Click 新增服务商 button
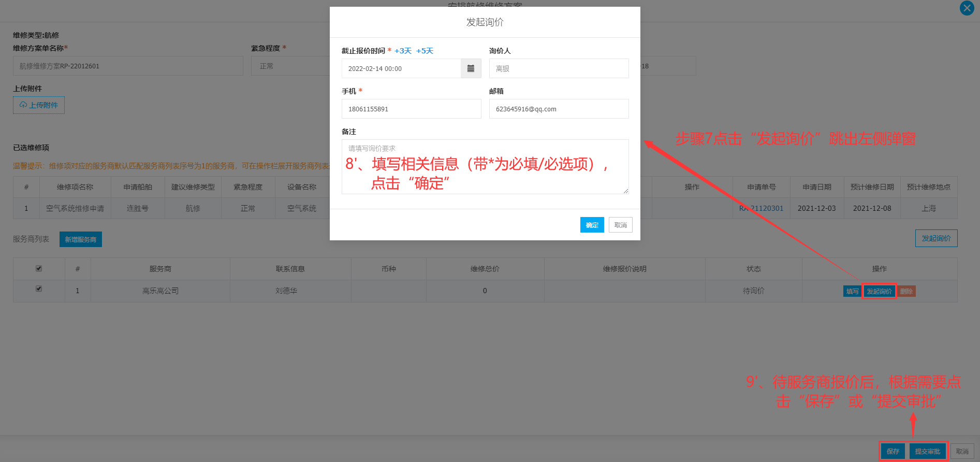980x462 pixels. click(81, 239)
